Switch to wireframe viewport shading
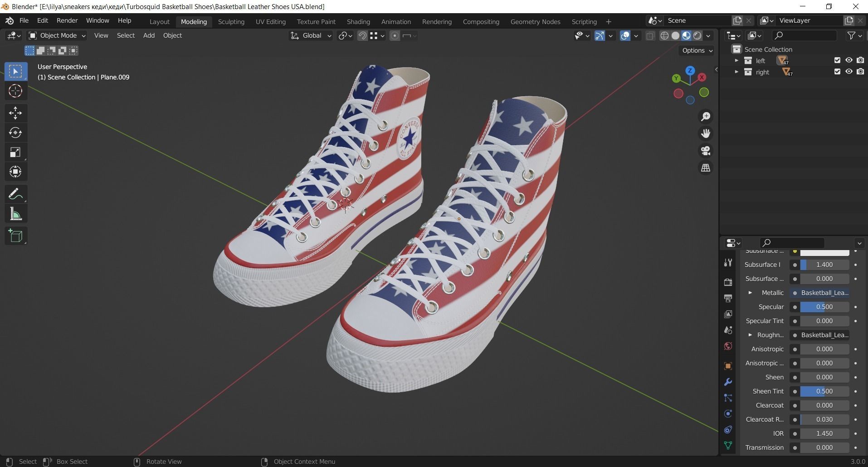This screenshot has height=467, width=868. tap(664, 36)
